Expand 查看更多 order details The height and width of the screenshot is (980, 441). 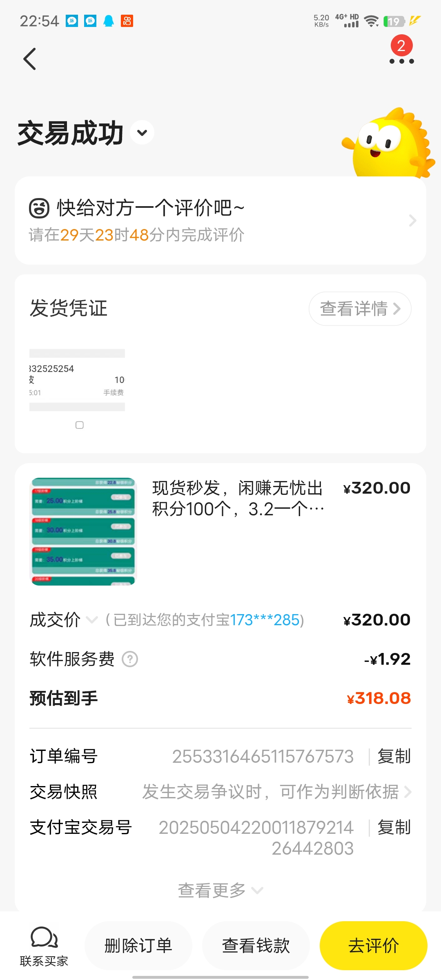click(220, 890)
